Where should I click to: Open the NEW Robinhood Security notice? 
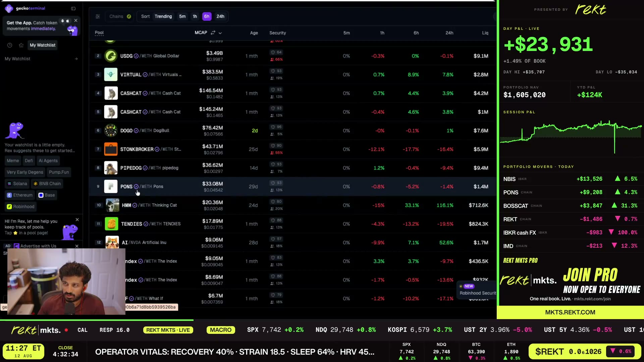tap(477, 290)
